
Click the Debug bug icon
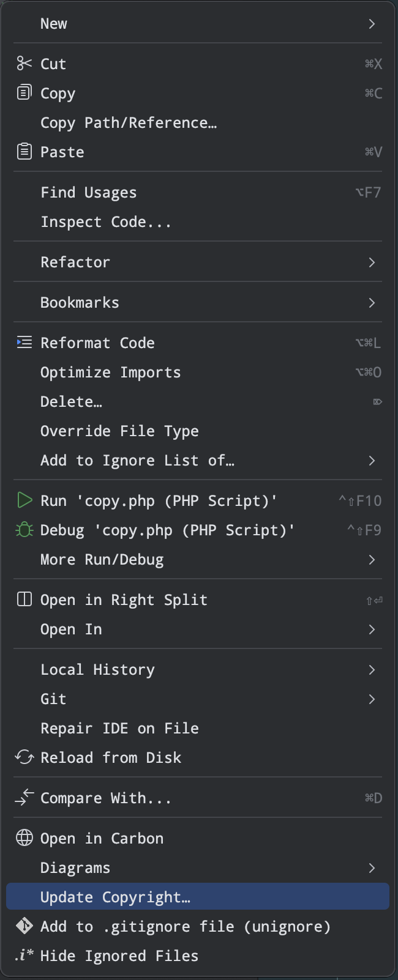tap(24, 530)
